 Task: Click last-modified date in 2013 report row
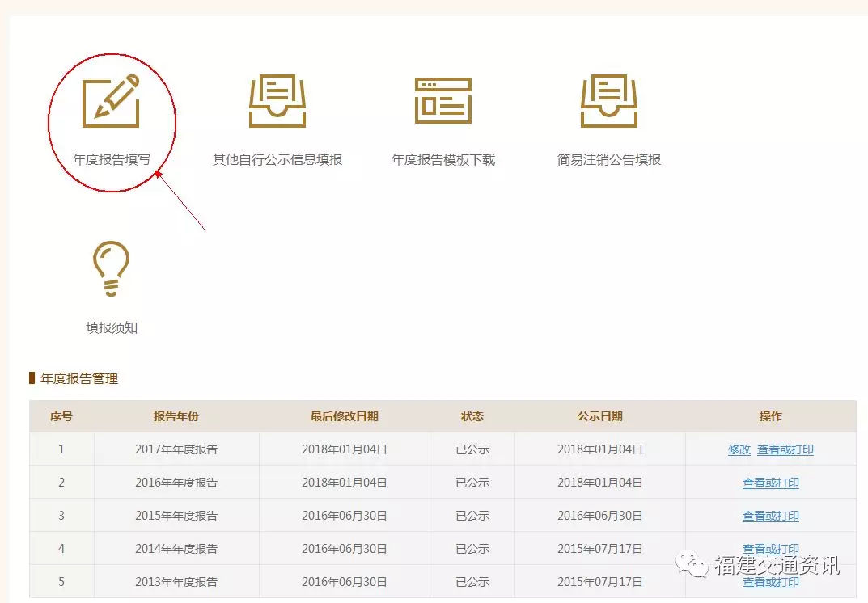pyautogui.click(x=345, y=582)
